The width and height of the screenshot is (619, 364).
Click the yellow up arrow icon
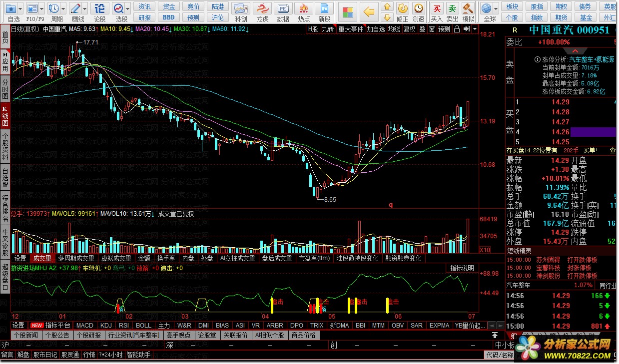click(387, 6)
